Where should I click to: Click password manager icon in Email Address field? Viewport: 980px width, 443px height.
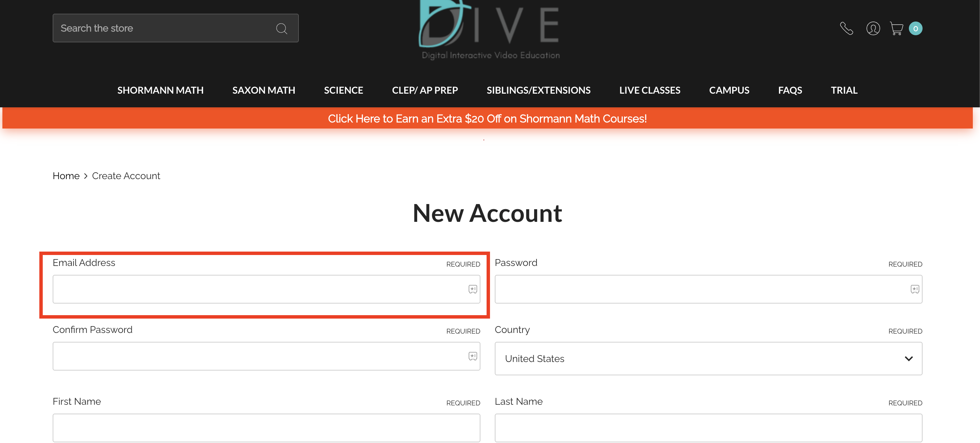click(x=473, y=290)
